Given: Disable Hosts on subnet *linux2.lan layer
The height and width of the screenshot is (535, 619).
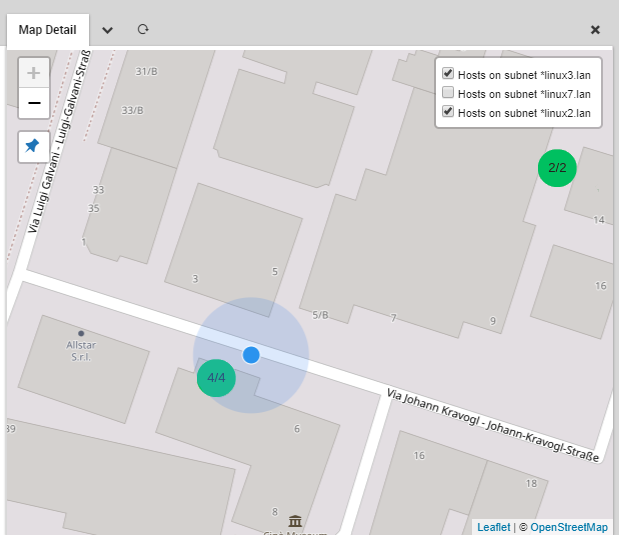Looking at the screenshot, I should (448, 112).
